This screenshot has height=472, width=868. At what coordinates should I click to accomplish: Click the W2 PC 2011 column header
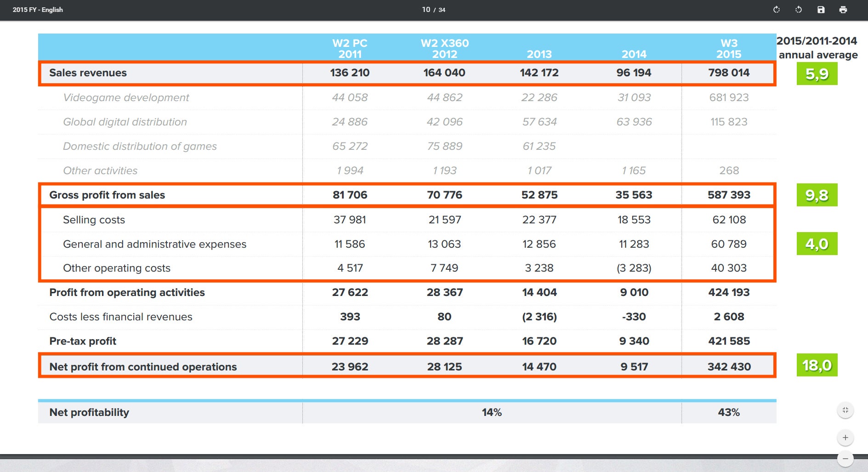point(350,48)
